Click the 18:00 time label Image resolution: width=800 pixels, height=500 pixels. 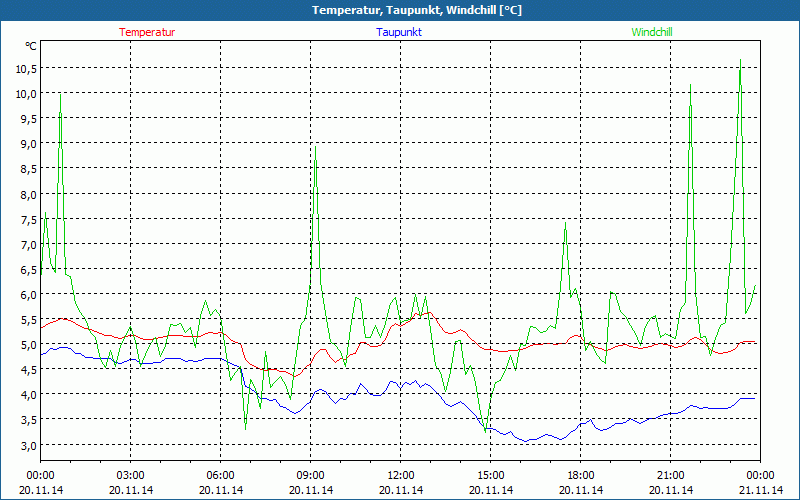[x=581, y=475]
